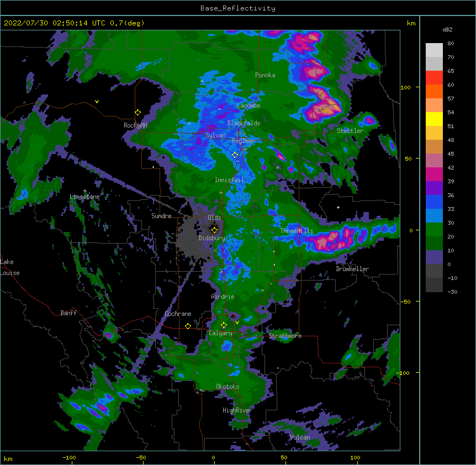
Task: Click the yellow diamond radar site at Olds
Action: pyautogui.click(x=214, y=230)
